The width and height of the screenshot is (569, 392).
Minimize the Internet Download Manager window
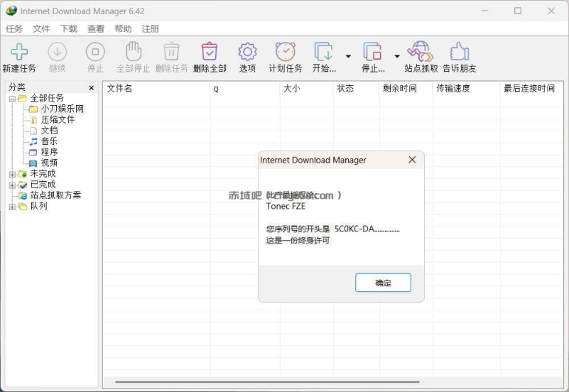484,11
